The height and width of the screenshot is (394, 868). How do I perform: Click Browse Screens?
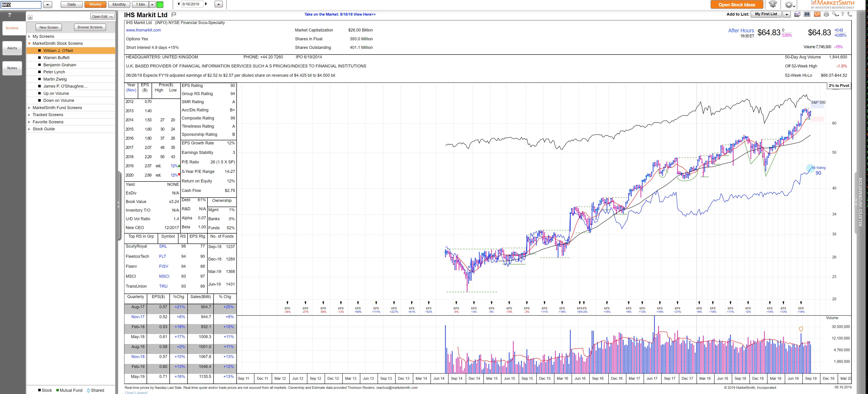(90, 27)
